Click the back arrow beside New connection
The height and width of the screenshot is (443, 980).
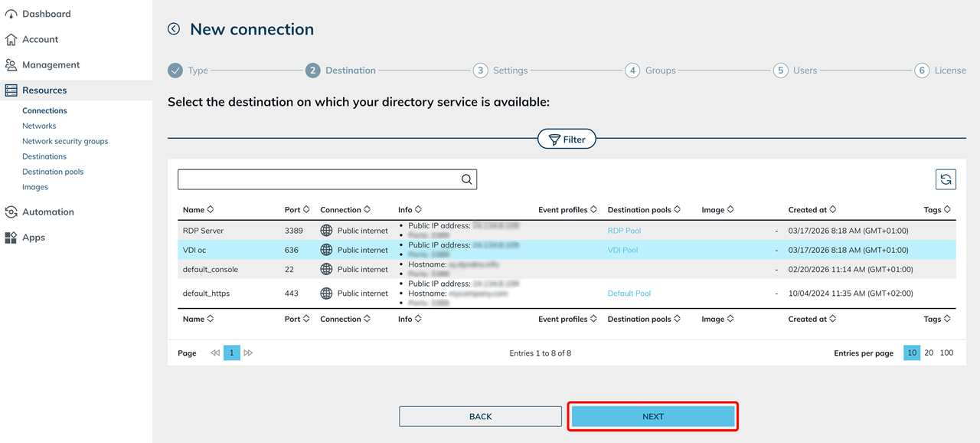click(x=174, y=29)
